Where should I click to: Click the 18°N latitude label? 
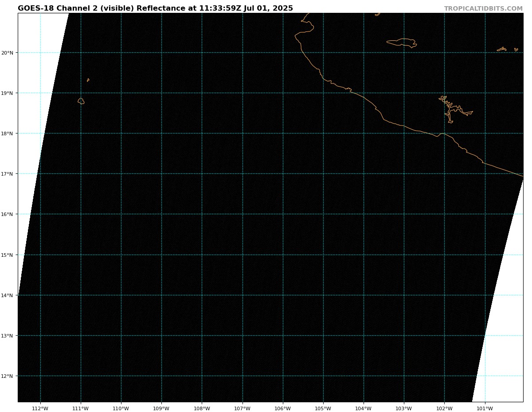click(x=7, y=133)
